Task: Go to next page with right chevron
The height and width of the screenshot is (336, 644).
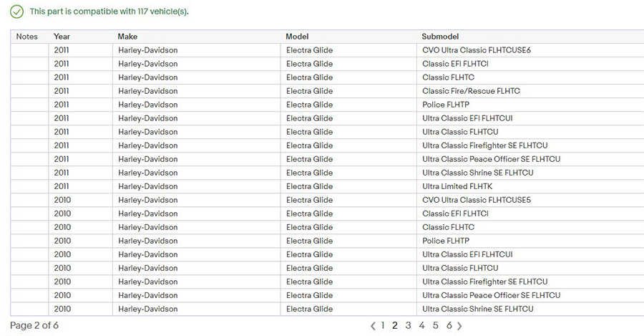Action: (x=459, y=326)
